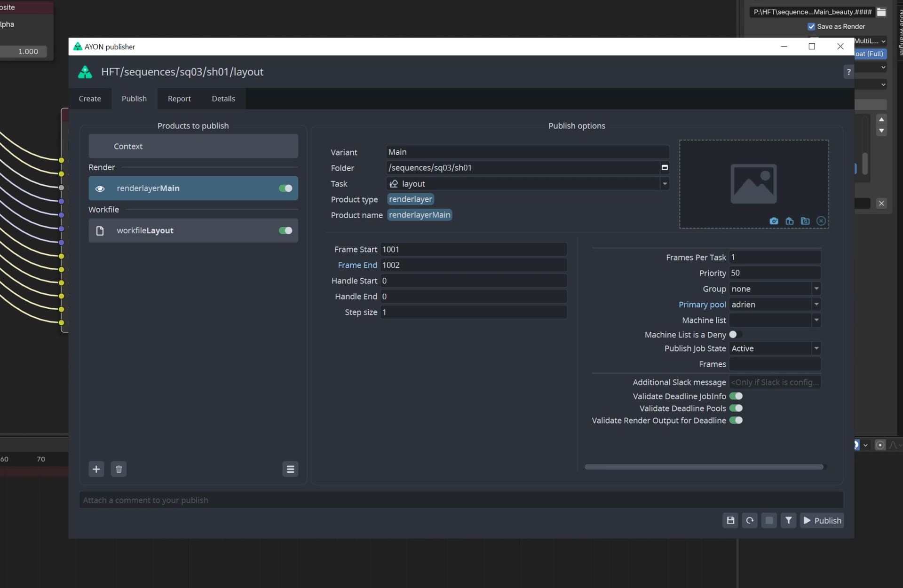Click the Priority field showing 50
903x588 pixels.
(x=775, y=273)
